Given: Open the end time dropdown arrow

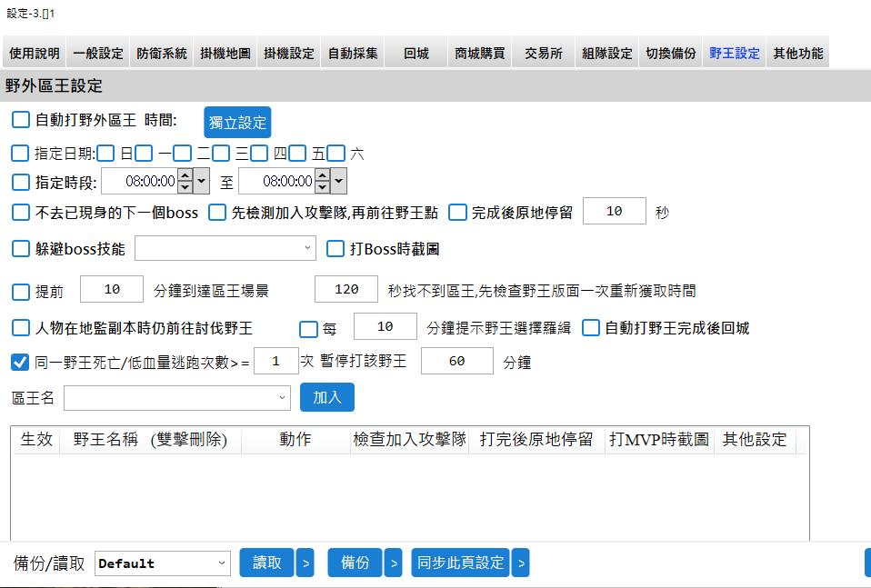Looking at the screenshot, I should coord(338,181).
